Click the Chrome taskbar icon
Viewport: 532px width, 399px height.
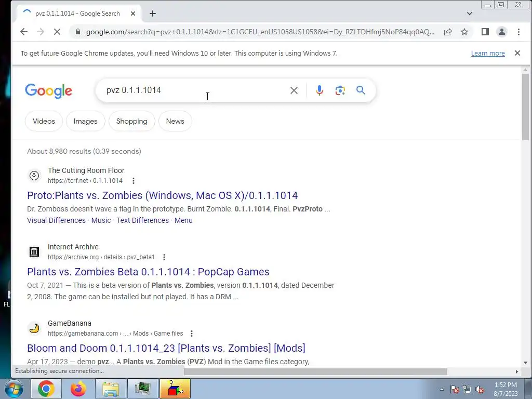[x=46, y=389]
